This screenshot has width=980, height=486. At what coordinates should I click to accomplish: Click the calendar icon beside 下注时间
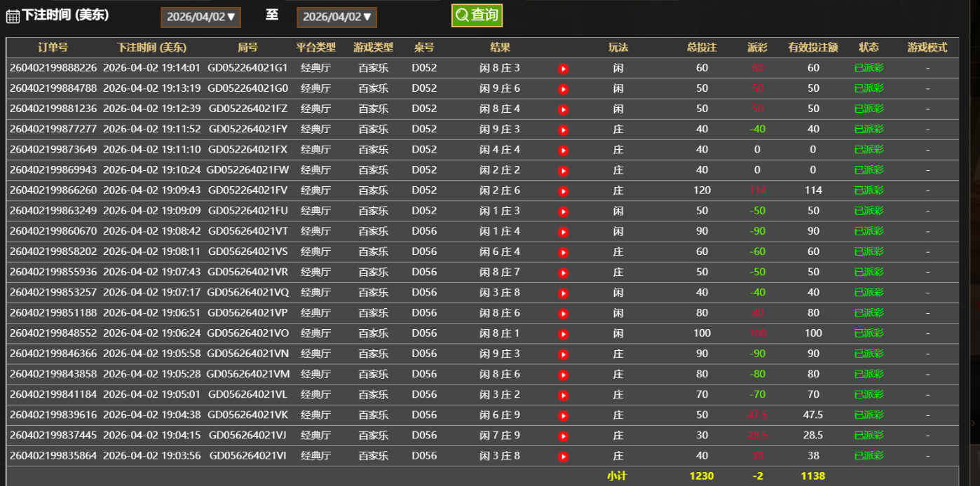coord(13,16)
